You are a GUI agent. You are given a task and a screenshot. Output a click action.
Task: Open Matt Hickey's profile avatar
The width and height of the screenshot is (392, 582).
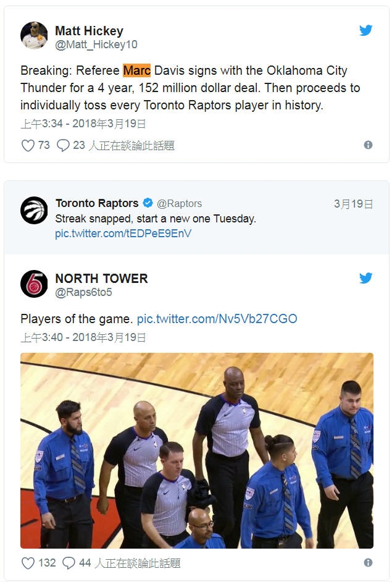click(x=34, y=35)
